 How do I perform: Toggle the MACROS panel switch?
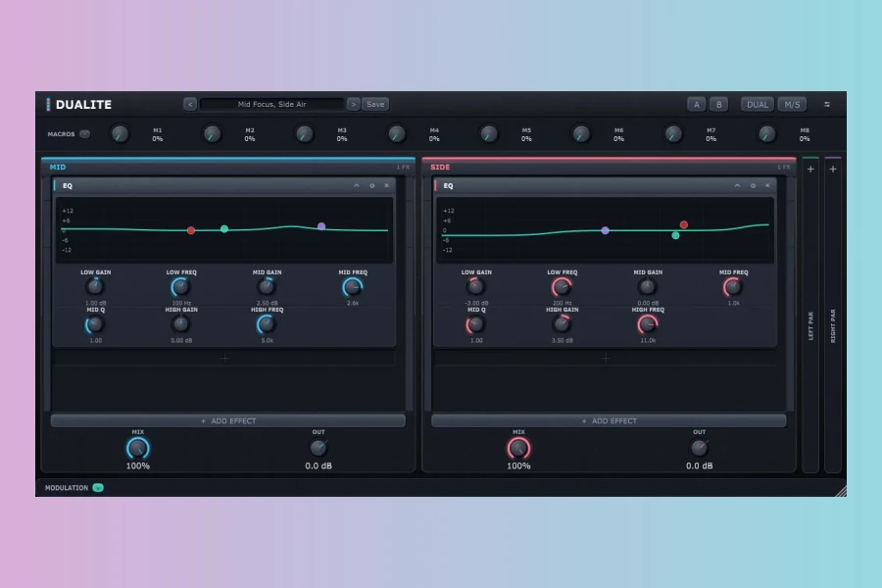click(x=85, y=134)
